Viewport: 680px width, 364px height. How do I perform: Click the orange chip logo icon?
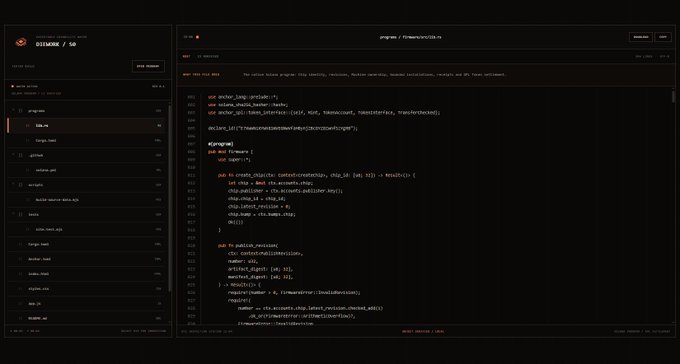(21, 42)
